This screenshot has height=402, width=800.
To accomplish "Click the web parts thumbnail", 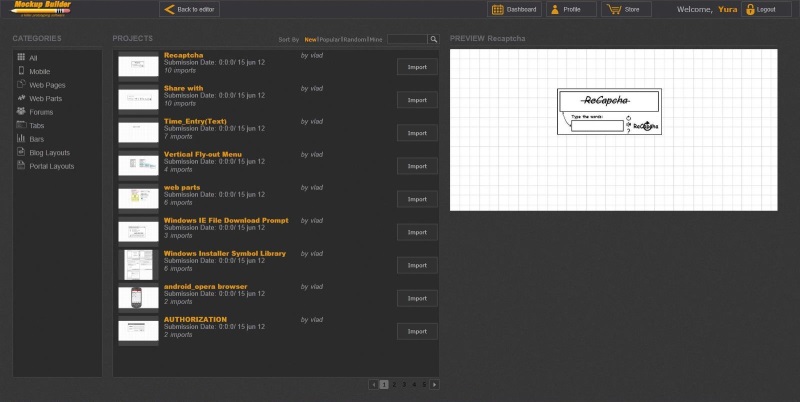I will click(x=138, y=198).
